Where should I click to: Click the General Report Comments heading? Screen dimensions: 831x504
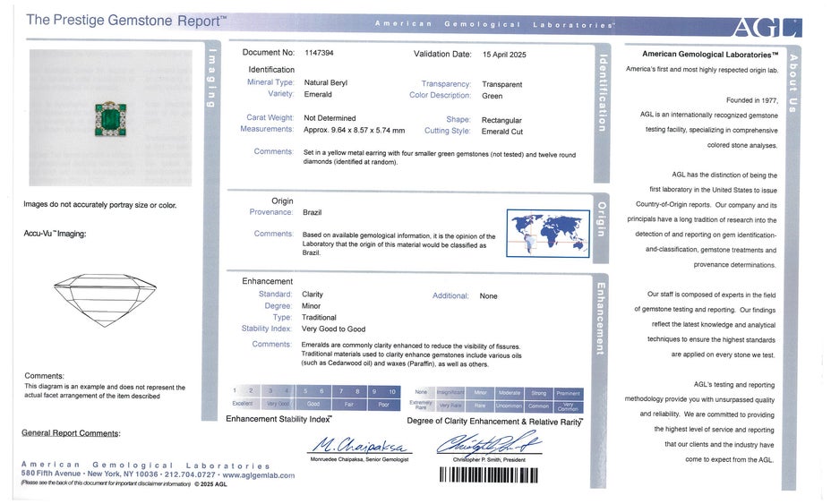pos(71,433)
